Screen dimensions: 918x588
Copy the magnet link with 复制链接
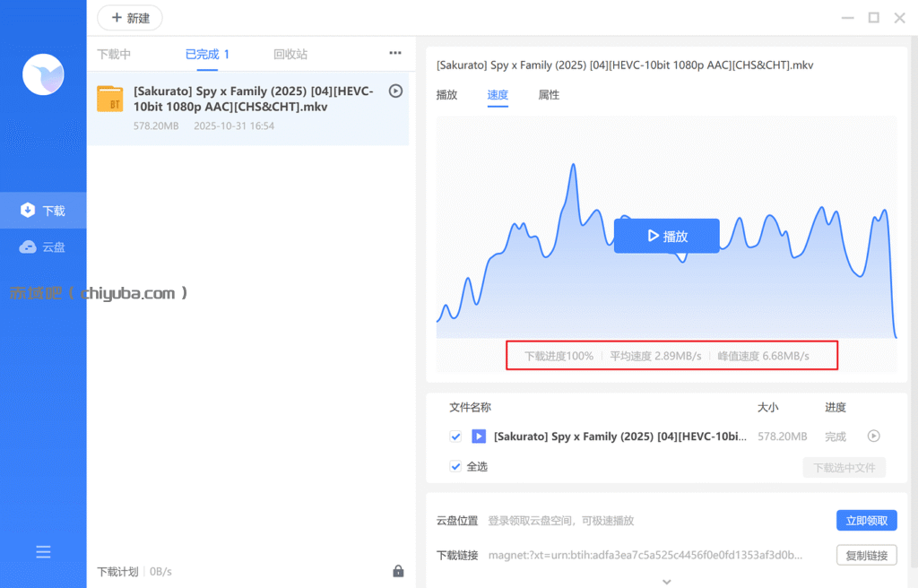coord(866,554)
